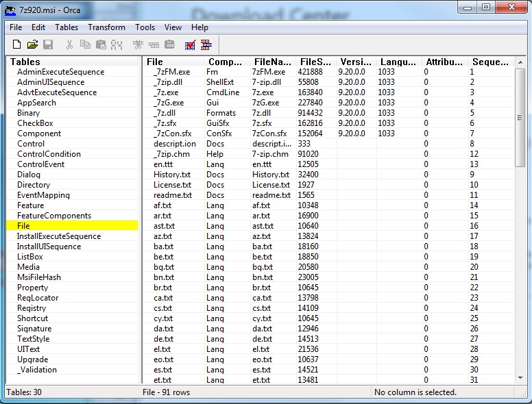Select the ControlCondition table
The width and height of the screenshot is (532, 404).
(x=49, y=154)
